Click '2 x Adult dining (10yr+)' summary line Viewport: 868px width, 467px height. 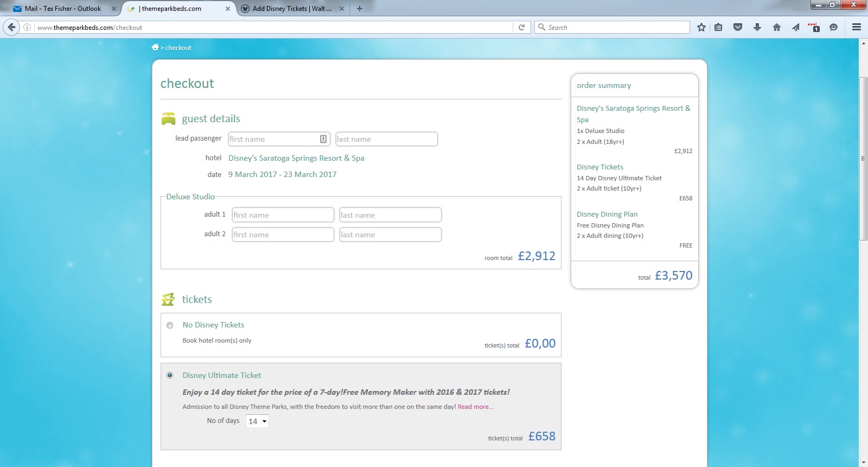pos(610,236)
